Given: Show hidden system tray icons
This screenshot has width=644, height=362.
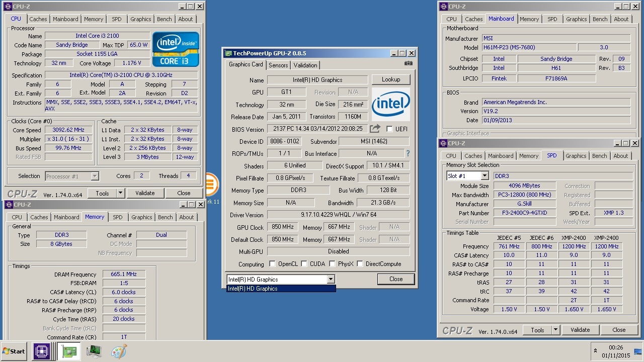Looking at the screenshot, I should click(596, 351).
